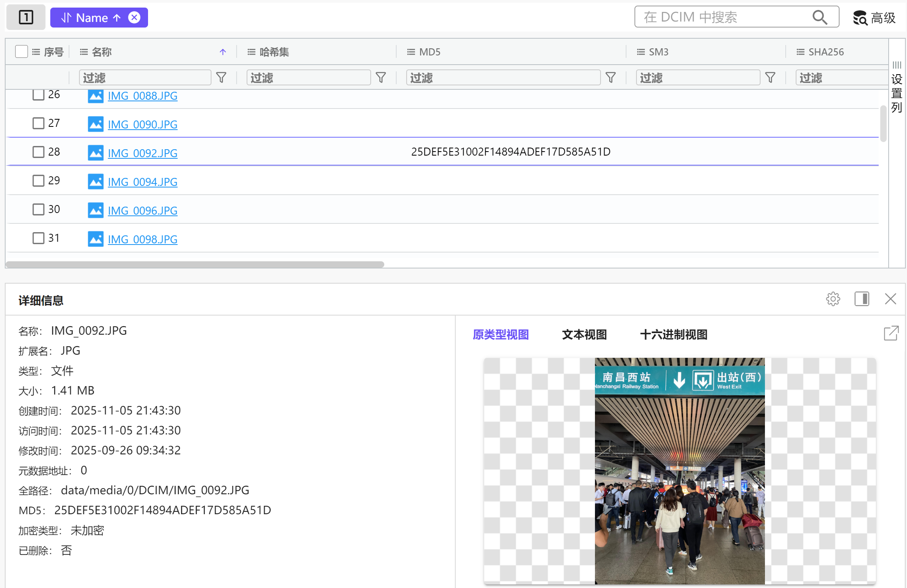Open the 哈希集 column menu
Screen dimensions: 907x588
click(x=251, y=52)
